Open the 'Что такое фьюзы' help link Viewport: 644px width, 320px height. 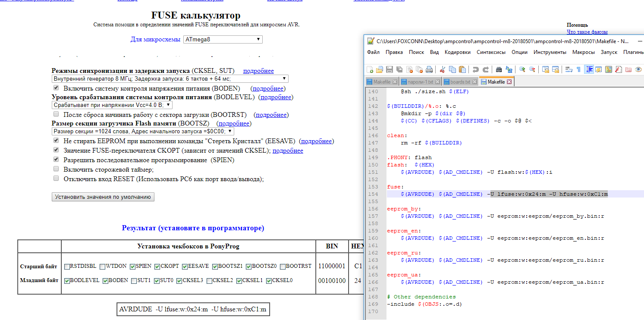[x=587, y=32]
